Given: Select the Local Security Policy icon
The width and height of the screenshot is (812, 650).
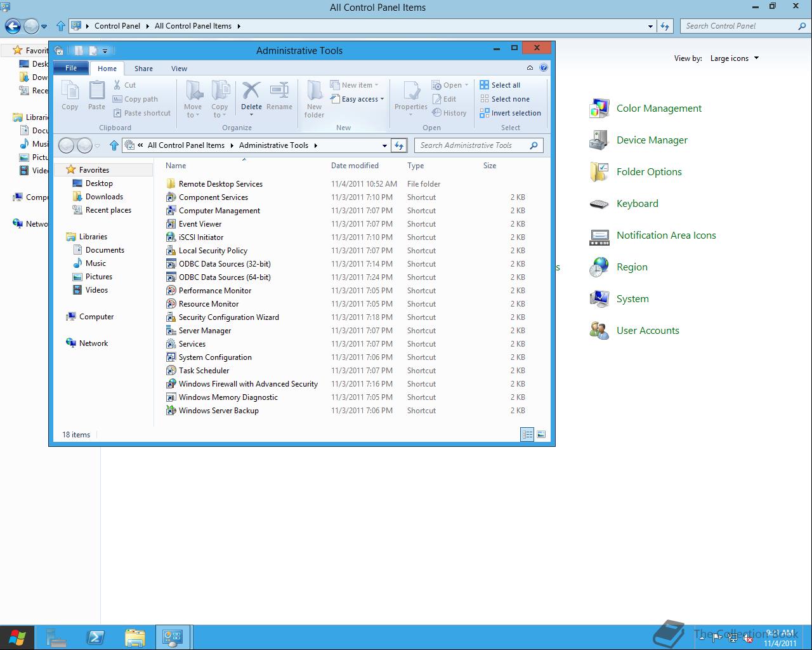Looking at the screenshot, I should point(171,251).
